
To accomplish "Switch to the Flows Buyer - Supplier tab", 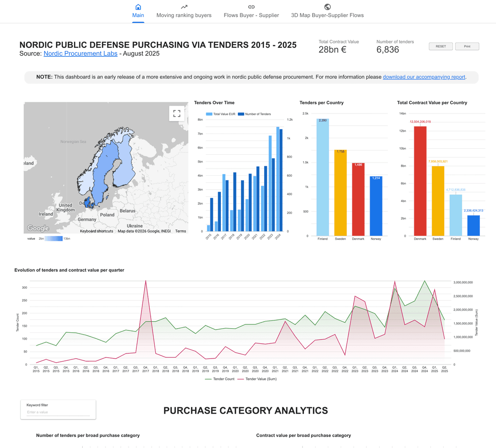I will click(x=251, y=15).
